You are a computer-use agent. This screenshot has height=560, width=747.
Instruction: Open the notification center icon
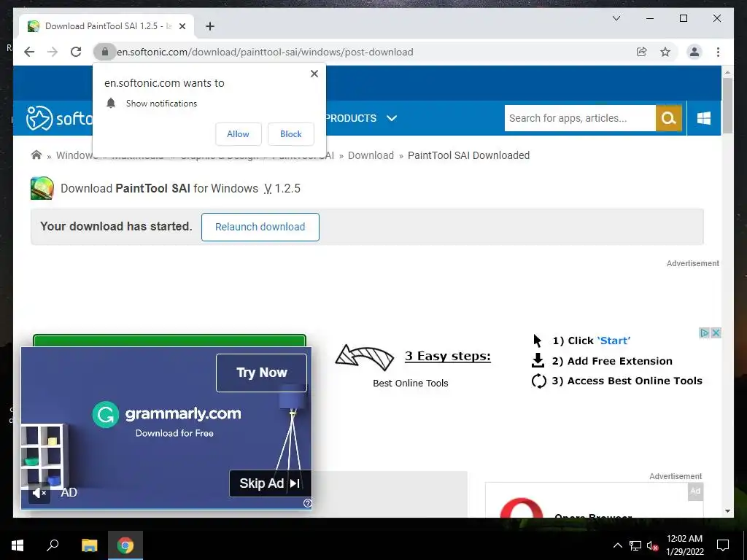[x=723, y=545]
